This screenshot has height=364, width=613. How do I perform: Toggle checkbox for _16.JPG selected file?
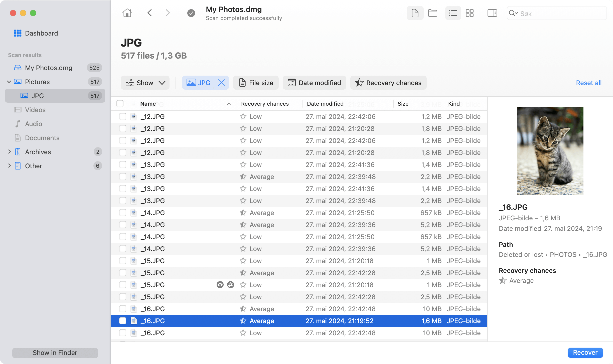(x=122, y=321)
